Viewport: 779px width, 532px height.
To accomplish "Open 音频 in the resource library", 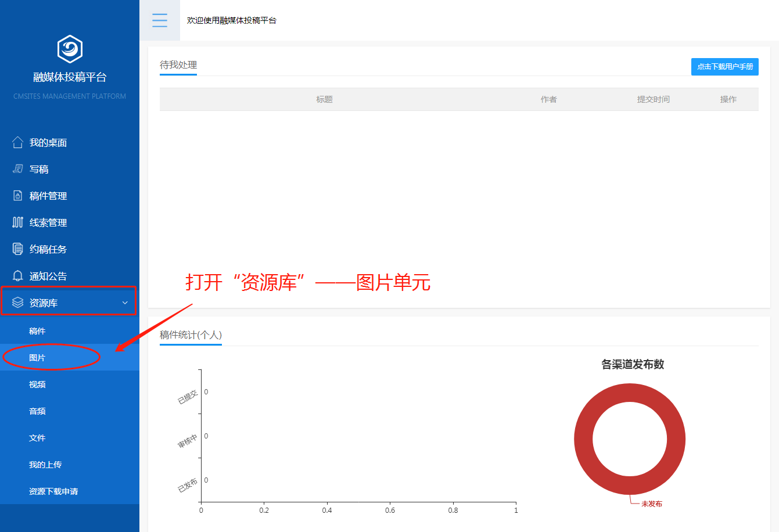I will (37, 411).
